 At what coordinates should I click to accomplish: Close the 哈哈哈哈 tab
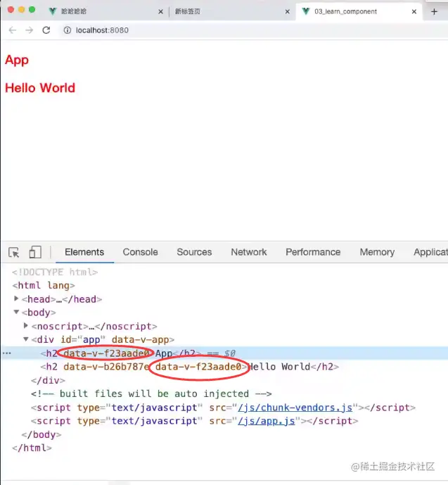coord(160,12)
